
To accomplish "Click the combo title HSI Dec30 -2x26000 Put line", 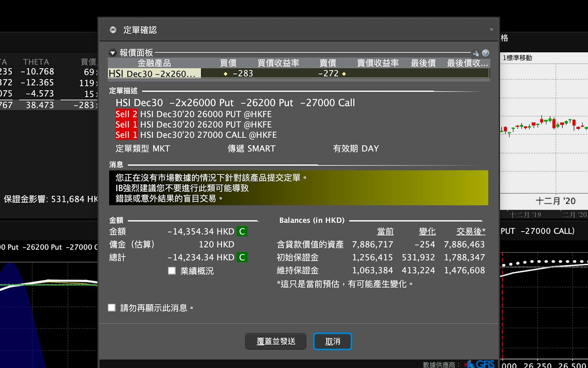I will (235, 103).
